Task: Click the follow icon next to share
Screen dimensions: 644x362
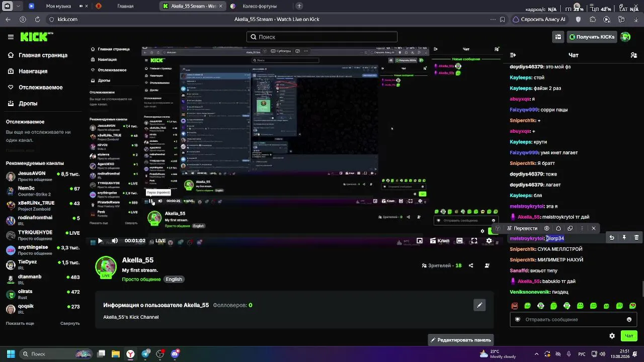Action: point(487,265)
